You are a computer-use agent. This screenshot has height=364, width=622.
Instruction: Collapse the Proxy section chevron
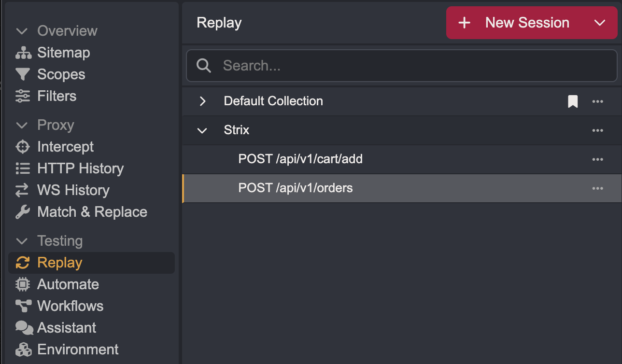22,126
